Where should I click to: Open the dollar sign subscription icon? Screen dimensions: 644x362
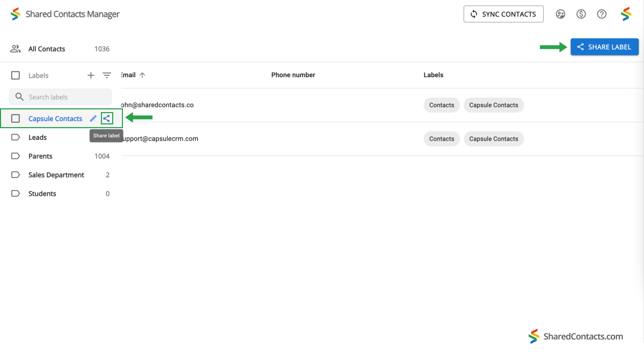point(581,14)
